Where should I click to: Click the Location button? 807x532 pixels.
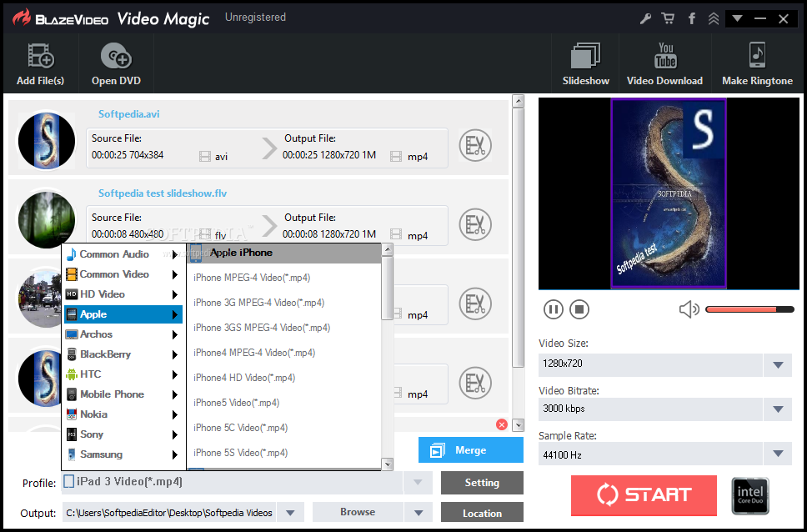tap(482, 513)
